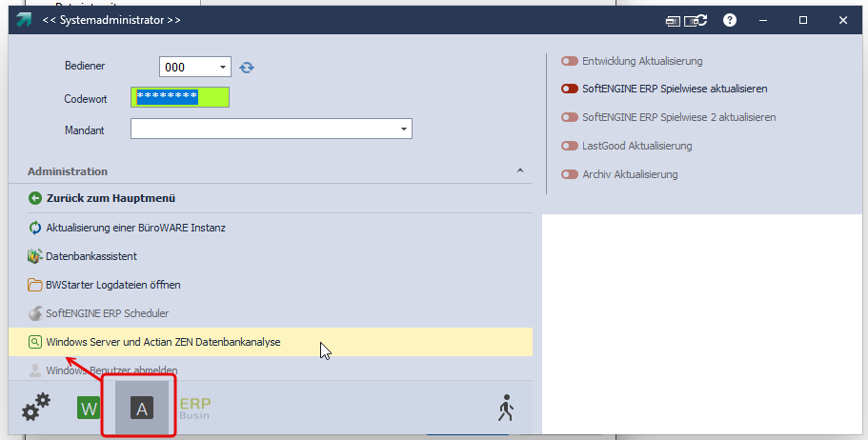Viewport: 868px width, 440px height.
Task: Select Windows Server und Actian ZEN Datenbankanalyse
Action: (x=163, y=341)
